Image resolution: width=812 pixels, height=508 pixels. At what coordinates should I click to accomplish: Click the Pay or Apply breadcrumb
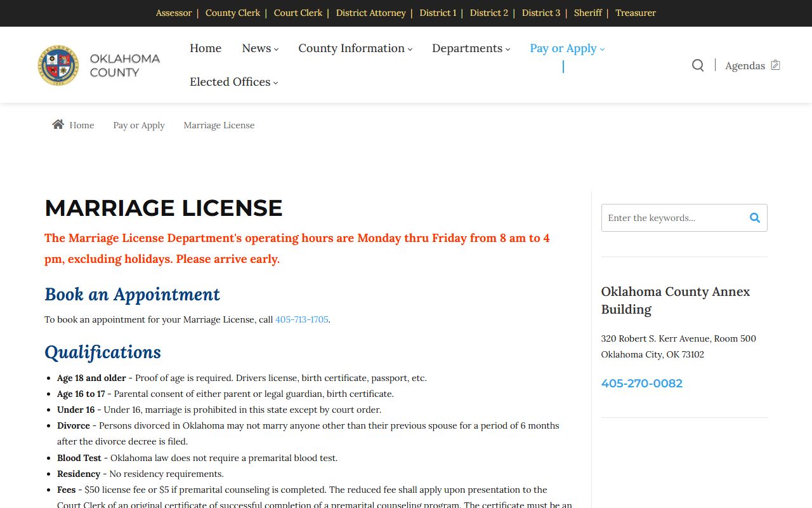coord(139,125)
